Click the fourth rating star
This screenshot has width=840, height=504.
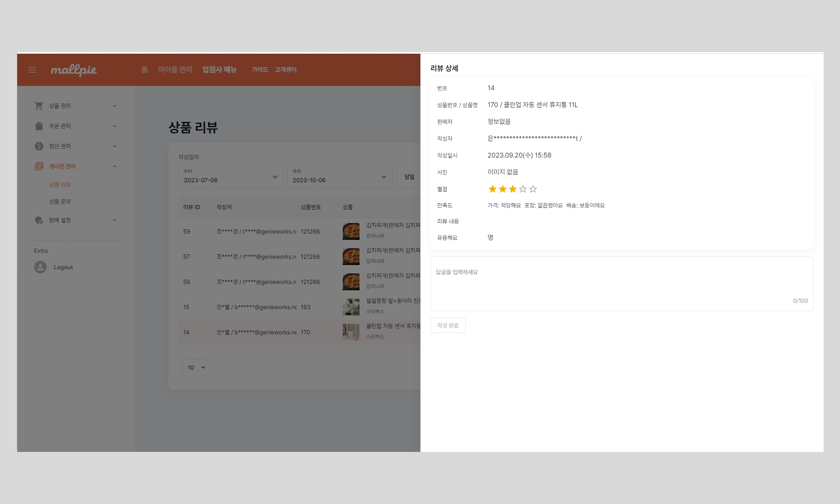(523, 189)
